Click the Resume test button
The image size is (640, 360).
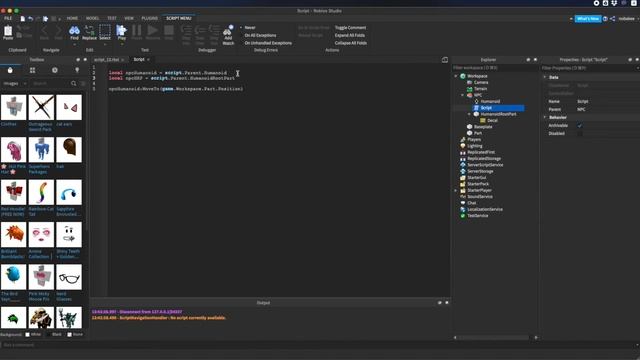pos(153,32)
